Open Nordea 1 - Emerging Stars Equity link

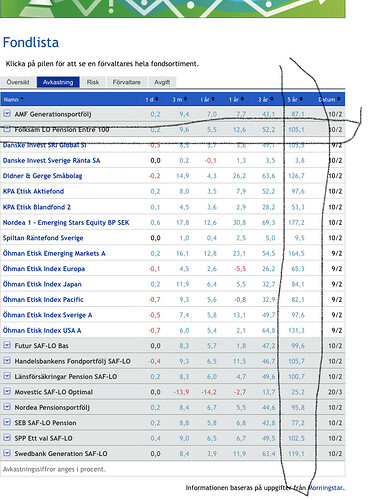[66, 222]
